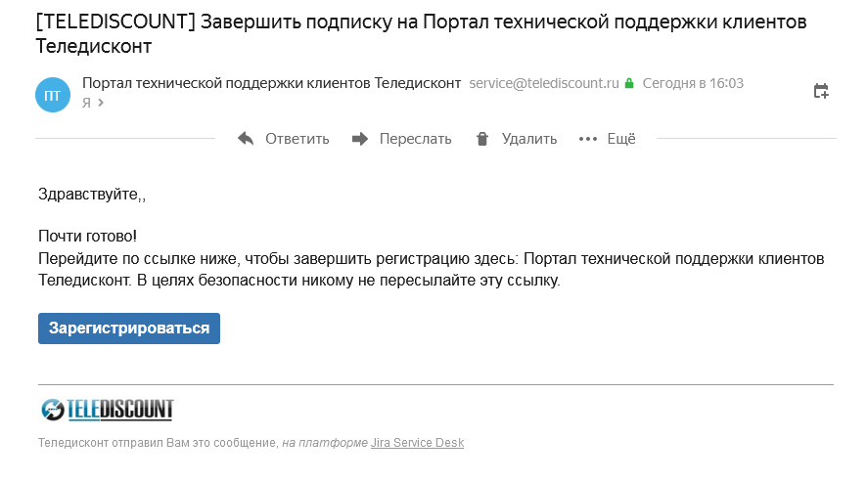This screenshot has height=482, width=868.
Task: Click the Переслать label
Action: (415, 139)
